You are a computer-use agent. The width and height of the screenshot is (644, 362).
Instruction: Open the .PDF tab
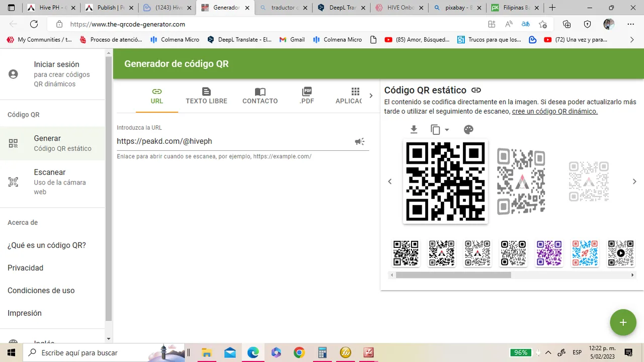[x=307, y=96]
